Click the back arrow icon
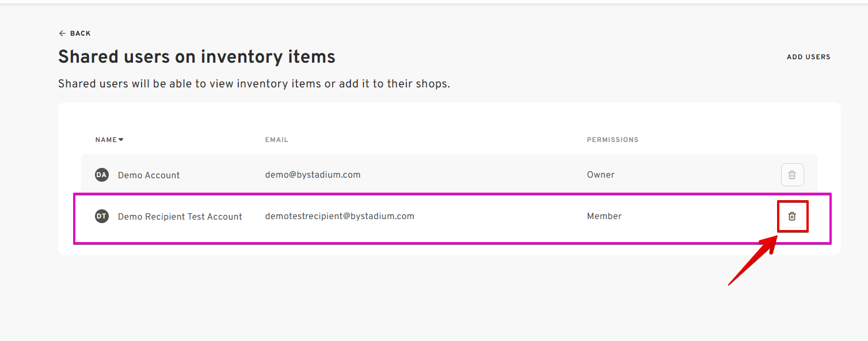868x341 pixels. [x=62, y=33]
